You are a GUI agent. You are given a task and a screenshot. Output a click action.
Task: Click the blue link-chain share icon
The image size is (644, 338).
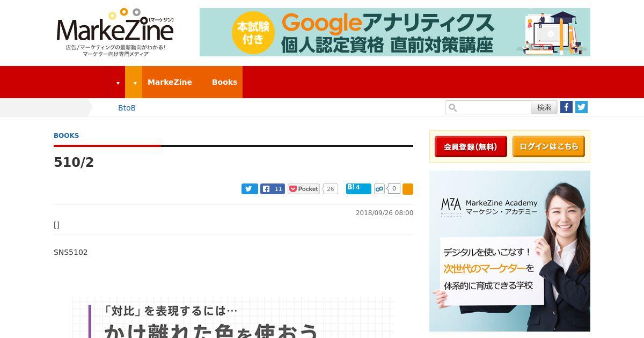coord(379,189)
